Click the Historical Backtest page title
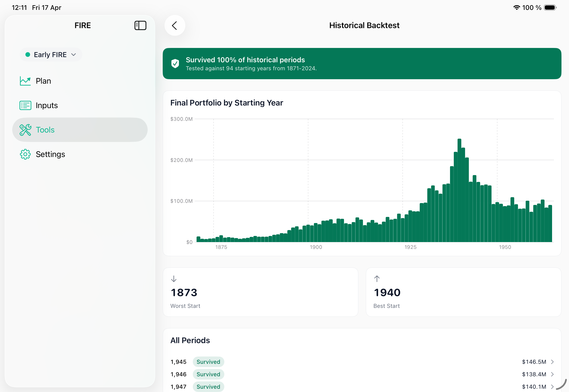 pyautogui.click(x=364, y=25)
